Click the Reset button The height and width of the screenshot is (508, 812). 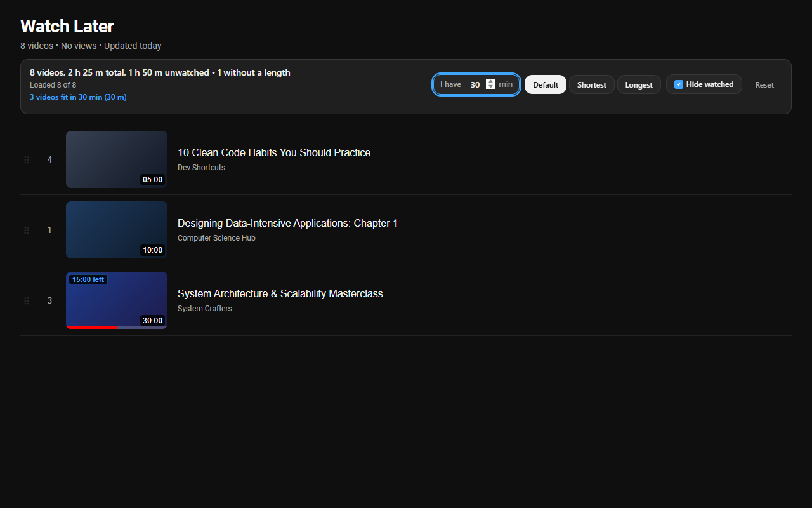(x=764, y=84)
